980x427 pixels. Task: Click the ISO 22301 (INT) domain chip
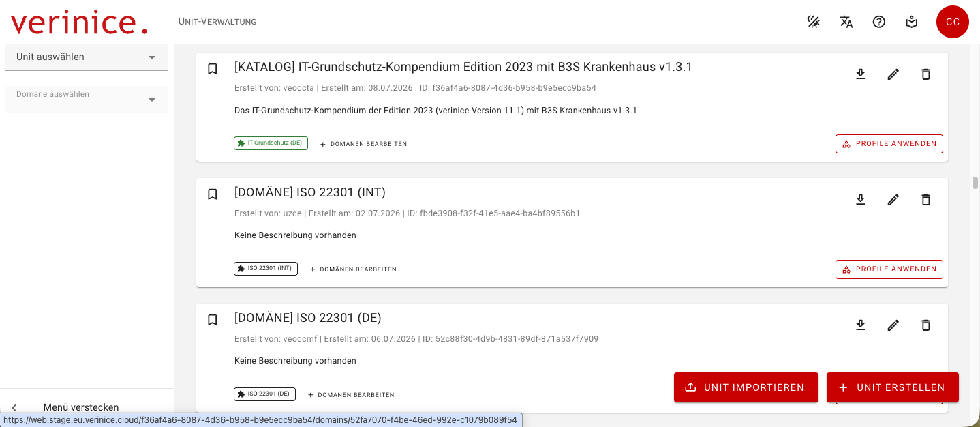266,269
